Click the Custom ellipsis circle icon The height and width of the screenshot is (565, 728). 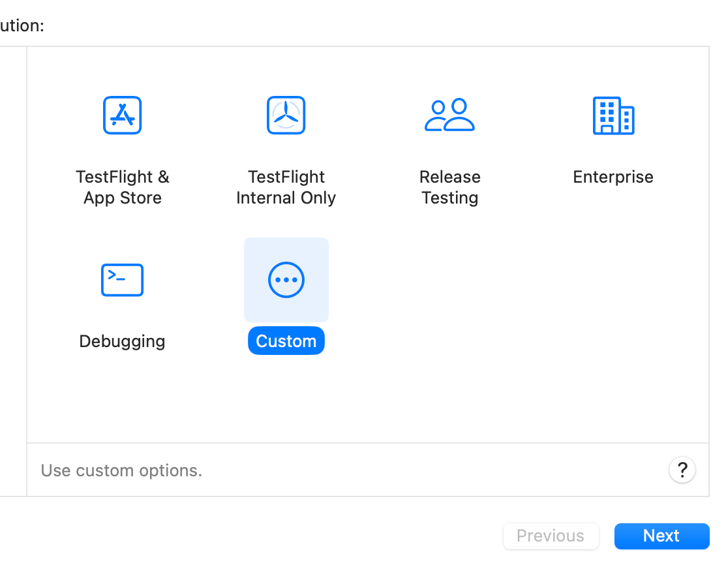click(x=286, y=280)
